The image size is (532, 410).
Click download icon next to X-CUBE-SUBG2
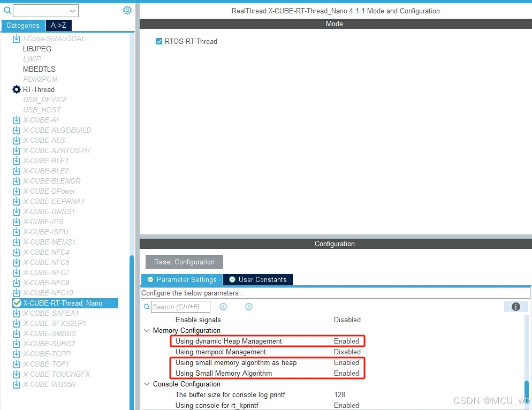click(16, 344)
